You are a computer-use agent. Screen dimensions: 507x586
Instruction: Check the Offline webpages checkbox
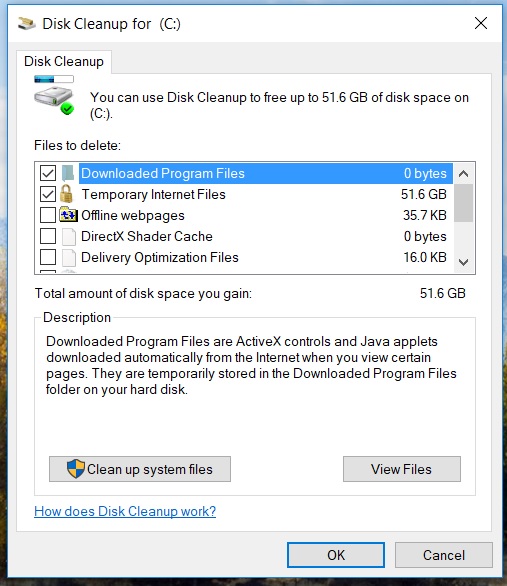[48, 215]
